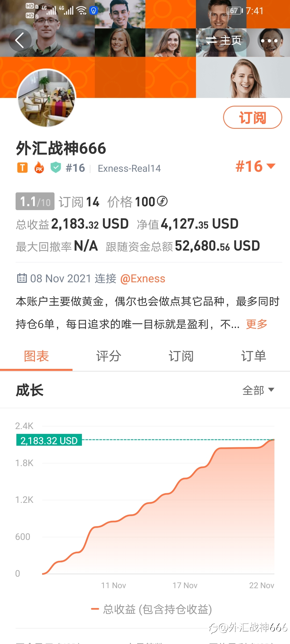This screenshot has width=290, height=644.
Task: Open the 订单 tab
Action: pos(253,356)
